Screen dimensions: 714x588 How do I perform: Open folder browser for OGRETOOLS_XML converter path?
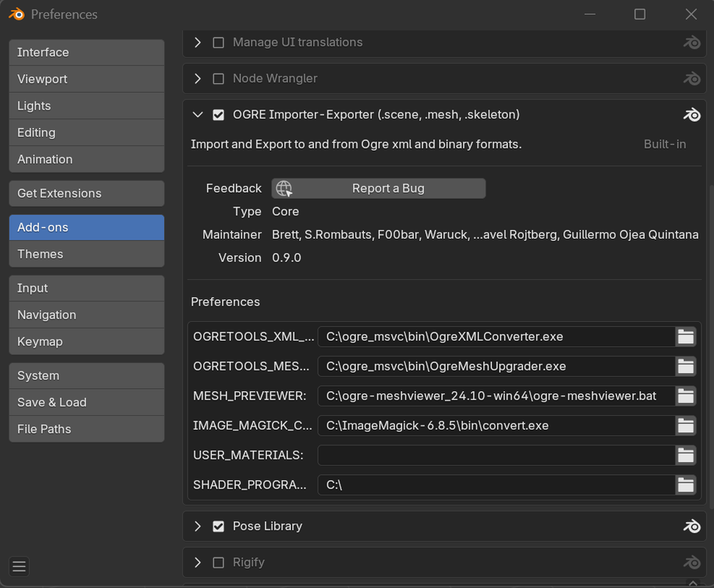point(686,337)
